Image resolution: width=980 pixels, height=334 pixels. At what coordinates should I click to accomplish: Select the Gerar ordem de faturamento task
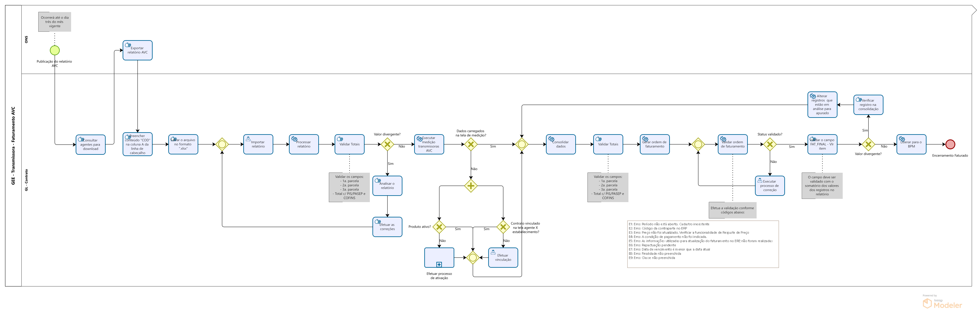(x=654, y=144)
